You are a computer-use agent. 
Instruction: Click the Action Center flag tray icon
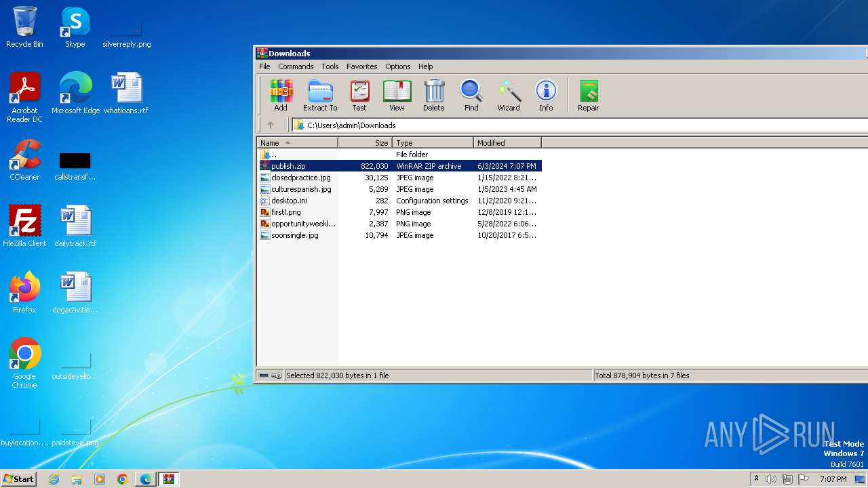click(x=804, y=479)
